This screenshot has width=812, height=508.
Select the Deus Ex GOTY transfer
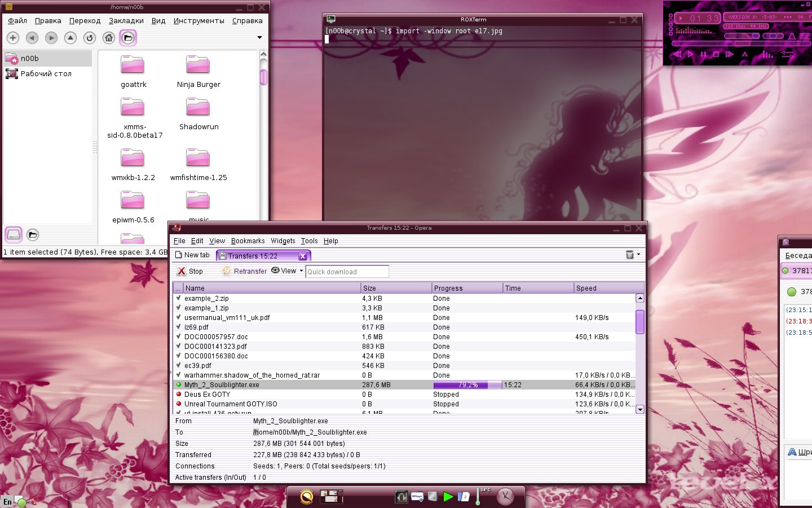(404, 395)
